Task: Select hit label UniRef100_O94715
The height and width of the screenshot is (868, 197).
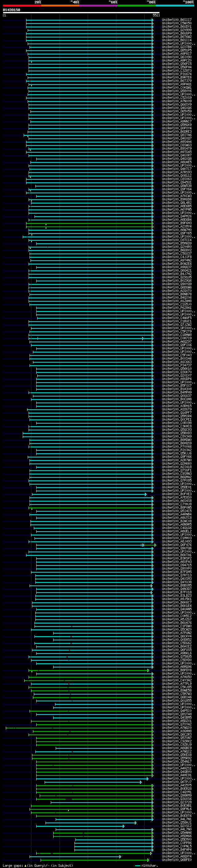Action: [x=176, y=565]
